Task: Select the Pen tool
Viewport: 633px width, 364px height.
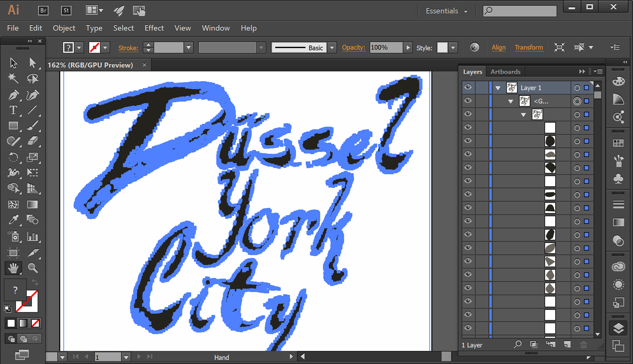Action: (14, 95)
